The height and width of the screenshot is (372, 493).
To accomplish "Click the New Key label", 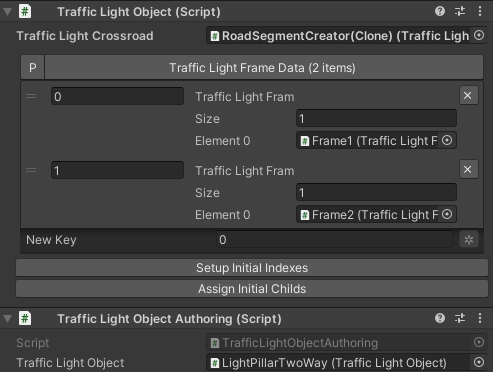I will 51,240.
